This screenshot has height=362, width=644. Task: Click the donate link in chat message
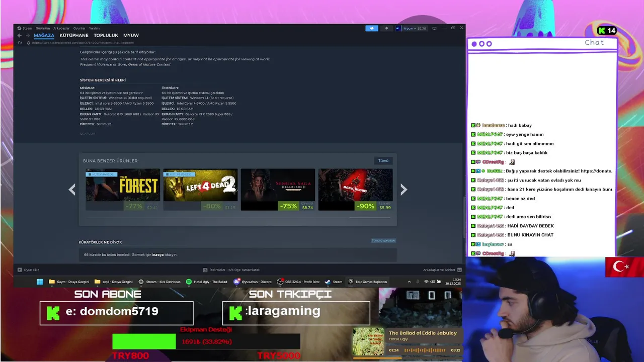[x=596, y=171]
